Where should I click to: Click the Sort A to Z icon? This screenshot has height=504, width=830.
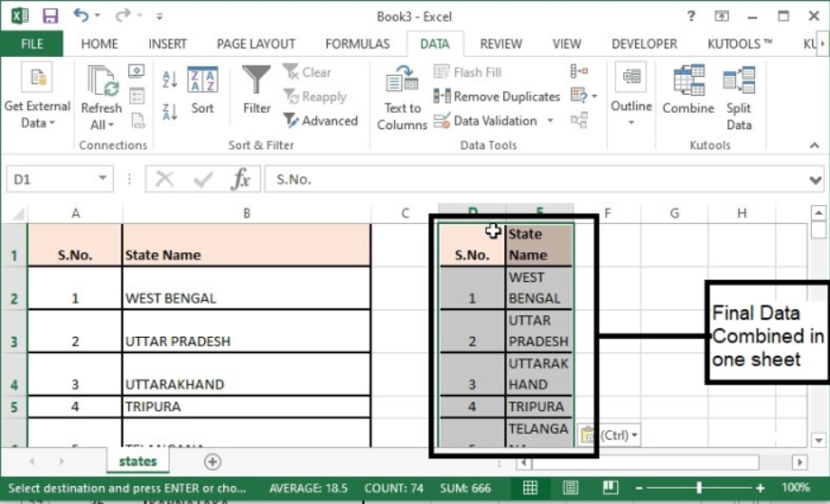coord(169,80)
